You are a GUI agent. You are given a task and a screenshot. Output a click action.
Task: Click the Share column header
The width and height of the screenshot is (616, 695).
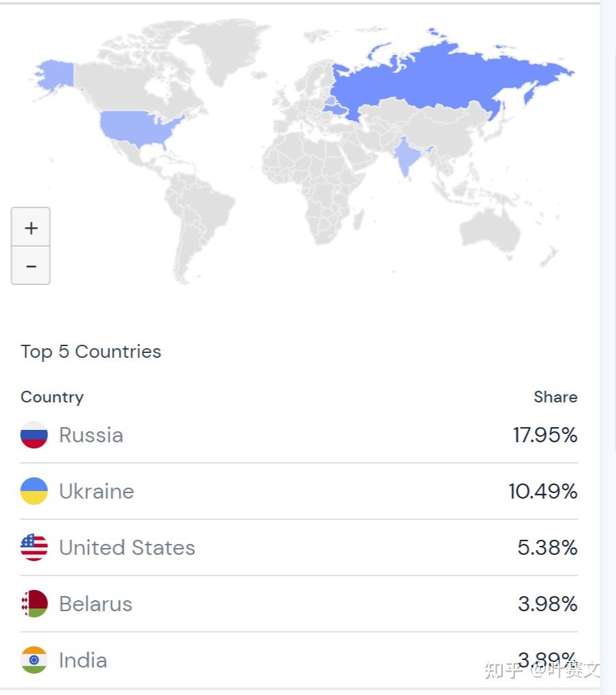556,397
